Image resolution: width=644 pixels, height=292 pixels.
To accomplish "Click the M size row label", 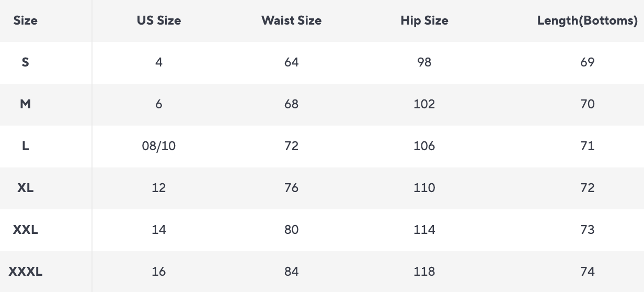I will pos(26,104).
